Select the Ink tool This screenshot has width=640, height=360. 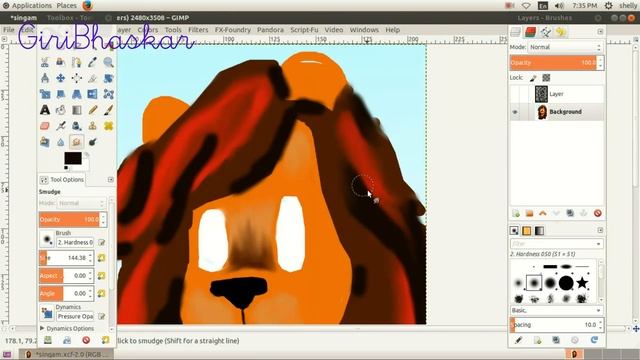click(77, 126)
